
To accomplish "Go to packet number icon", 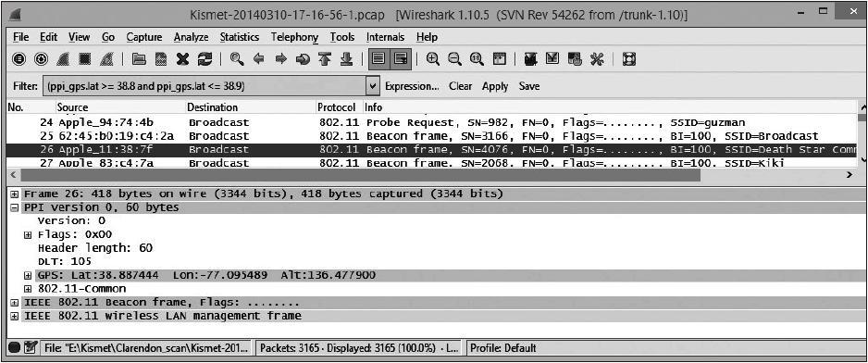I will (x=303, y=59).
